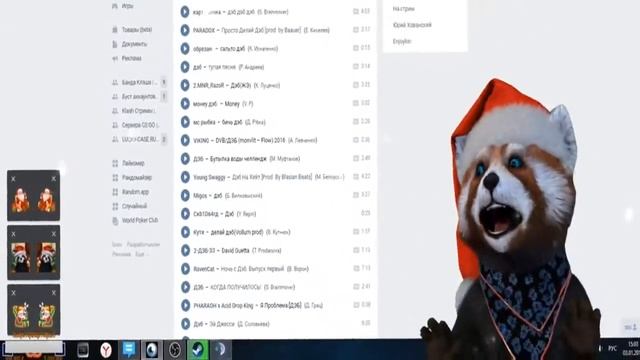The image size is (640, 360).
Task: Open the "Буст аккаунтов" community link
Action: 139,97
